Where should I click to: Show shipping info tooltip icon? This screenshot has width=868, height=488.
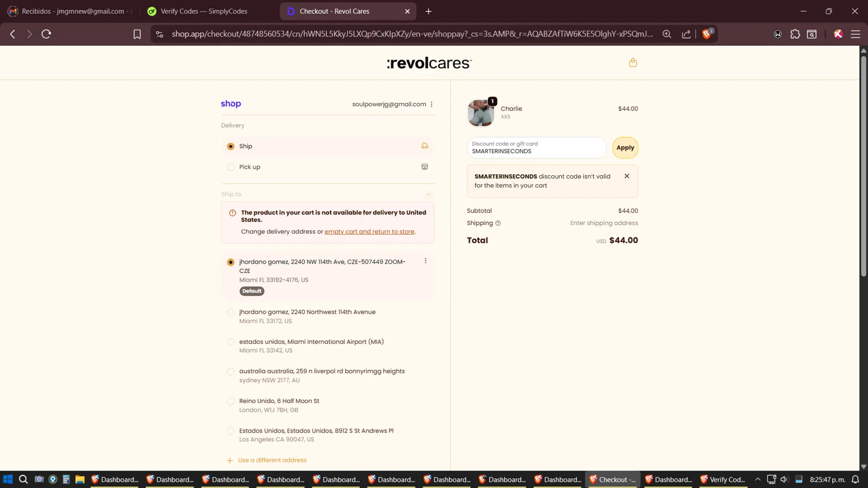coord(498,223)
